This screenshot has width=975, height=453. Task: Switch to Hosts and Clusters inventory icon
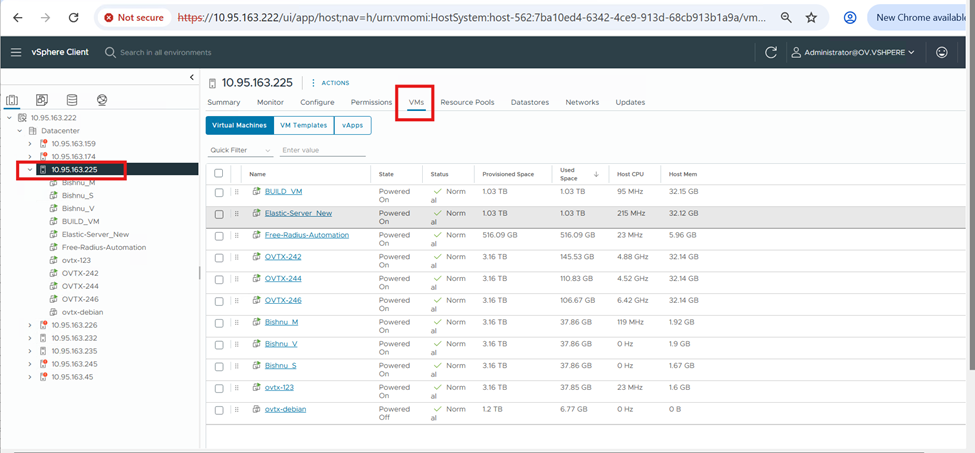12,100
